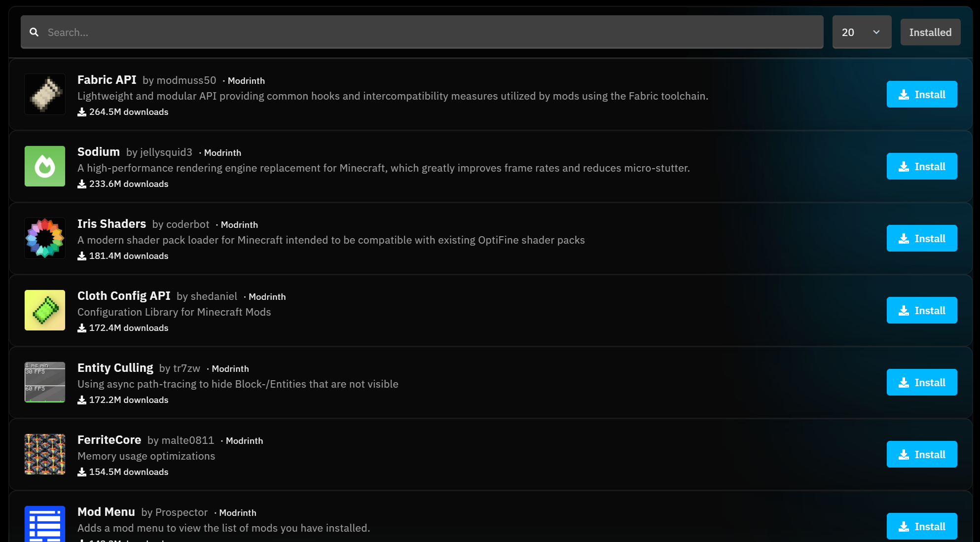Screen dimensions: 980x542
Task: Install the Mod Menu mod
Action: point(922,526)
